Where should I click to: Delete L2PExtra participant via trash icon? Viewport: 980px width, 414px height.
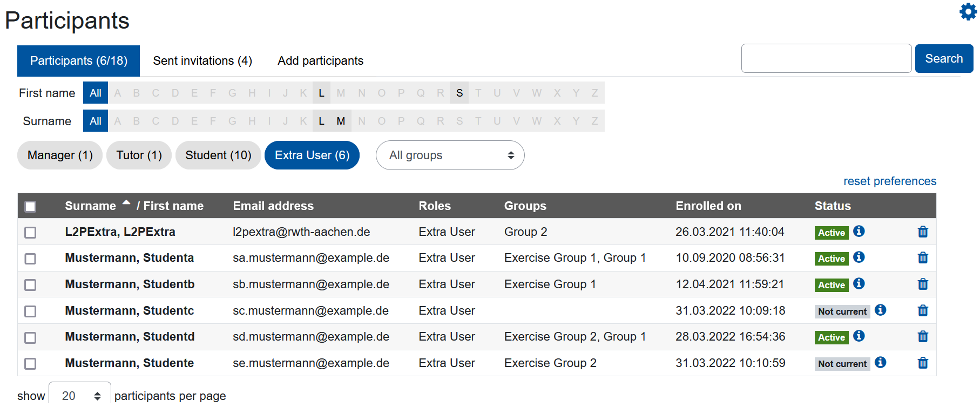point(923,232)
